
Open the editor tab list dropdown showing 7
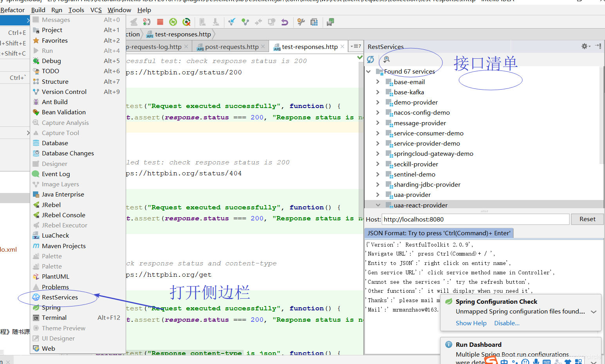click(x=356, y=46)
